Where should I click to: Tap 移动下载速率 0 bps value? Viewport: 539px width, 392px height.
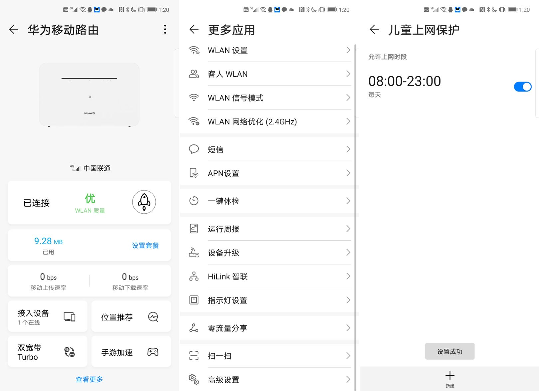[130, 277]
